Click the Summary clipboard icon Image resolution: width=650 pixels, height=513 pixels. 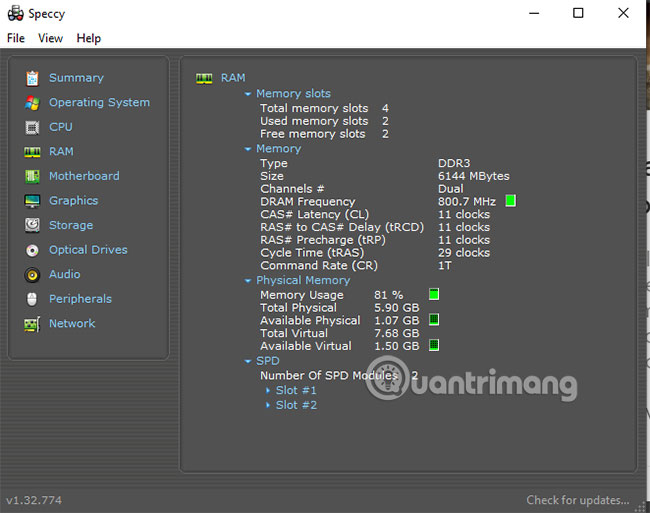(32, 78)
